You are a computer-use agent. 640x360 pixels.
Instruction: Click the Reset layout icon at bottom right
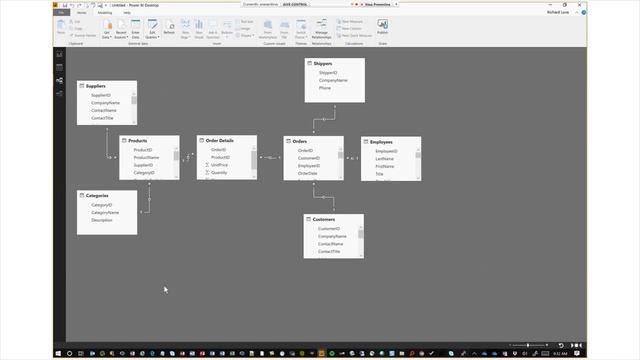click(561, 345)
